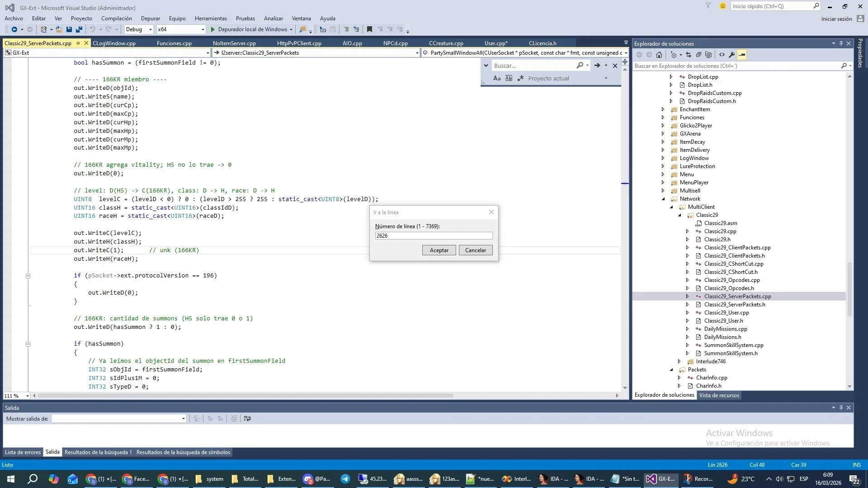
Task: Start the Depurador local de Windows debugger
Action: click(251, 29)
